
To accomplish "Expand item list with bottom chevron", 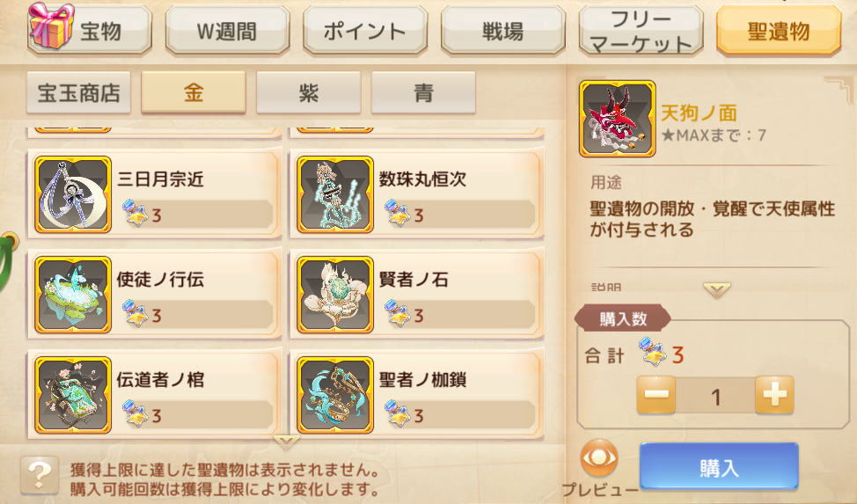I will click(x=286, y=442).
